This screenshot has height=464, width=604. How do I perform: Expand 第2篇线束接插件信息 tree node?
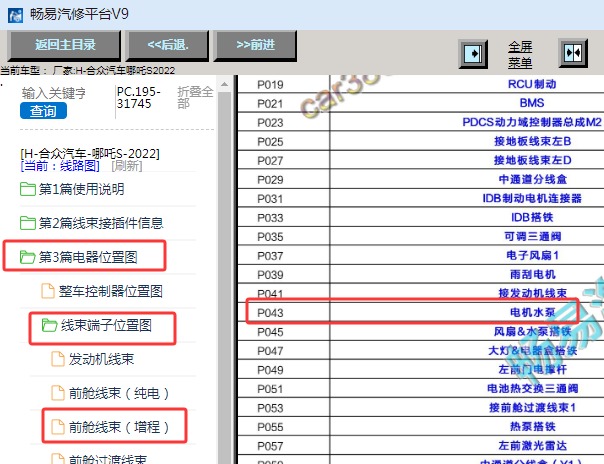click(101, 223)
